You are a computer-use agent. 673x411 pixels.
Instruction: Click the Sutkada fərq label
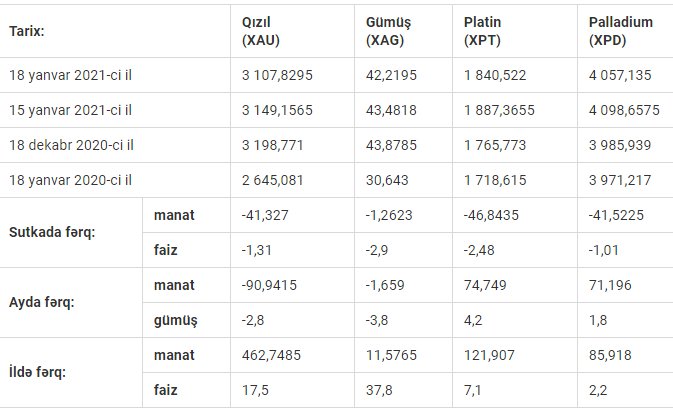[x=52, y=232]
